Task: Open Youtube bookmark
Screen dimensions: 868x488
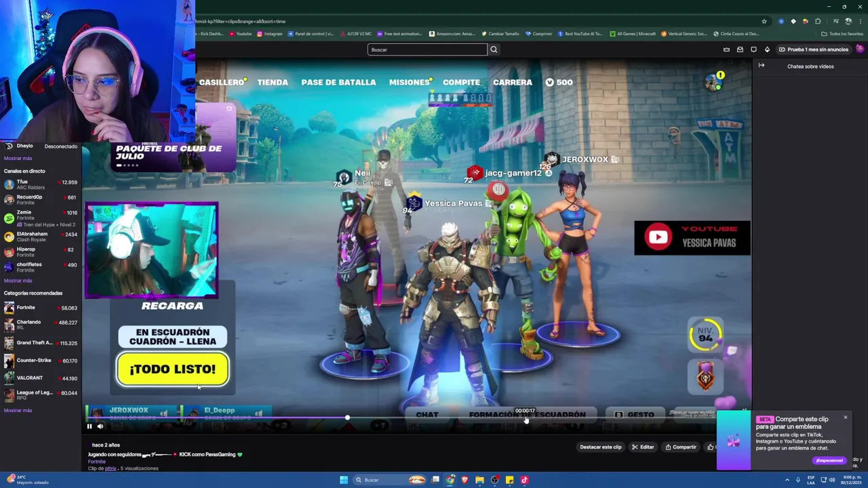Action: 241,34
